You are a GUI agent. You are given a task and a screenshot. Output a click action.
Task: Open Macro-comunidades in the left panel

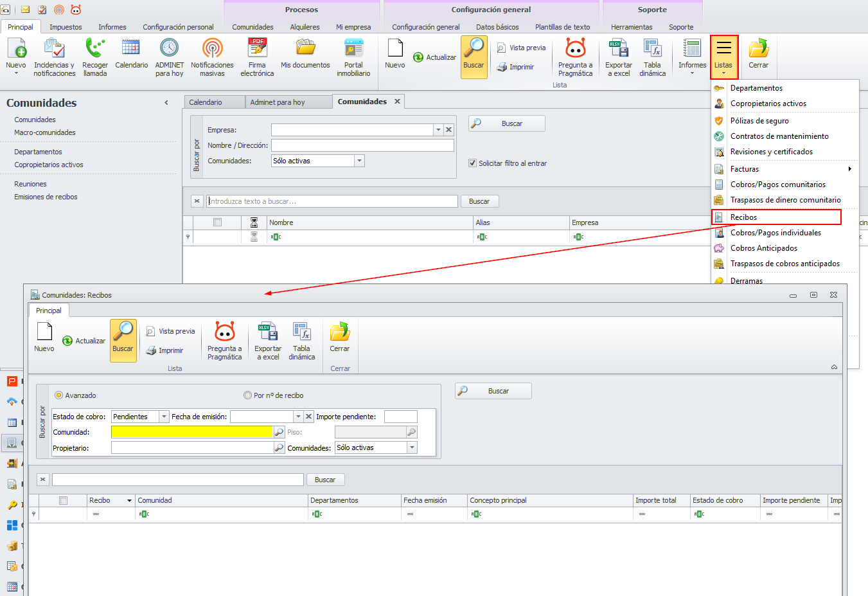click(x=45, y=132)
